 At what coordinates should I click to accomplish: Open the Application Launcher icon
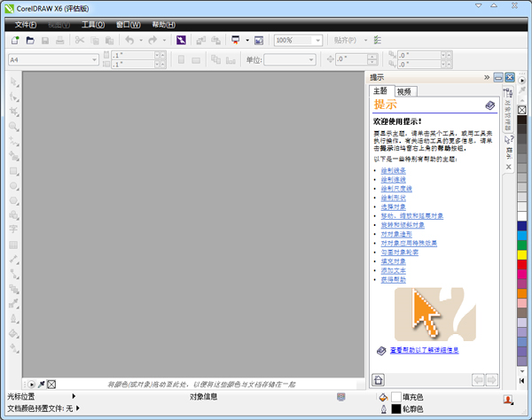point(237,41)
